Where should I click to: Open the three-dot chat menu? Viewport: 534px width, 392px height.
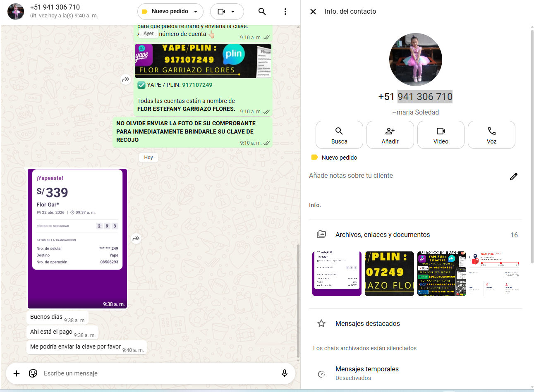(x=285, y=12)
